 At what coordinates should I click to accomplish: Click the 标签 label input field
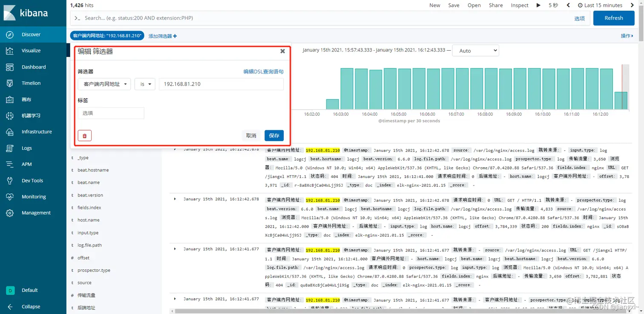(111, 113)
